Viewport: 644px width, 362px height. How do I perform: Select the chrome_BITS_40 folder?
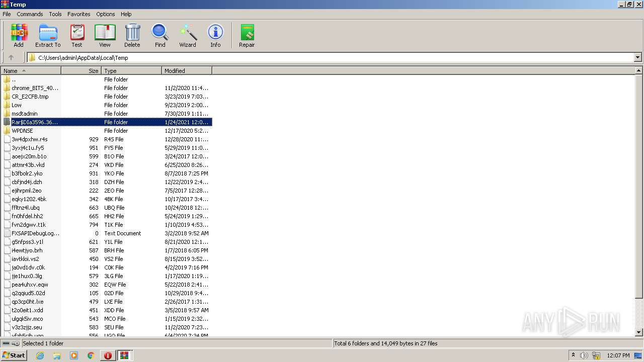point(107,88)
